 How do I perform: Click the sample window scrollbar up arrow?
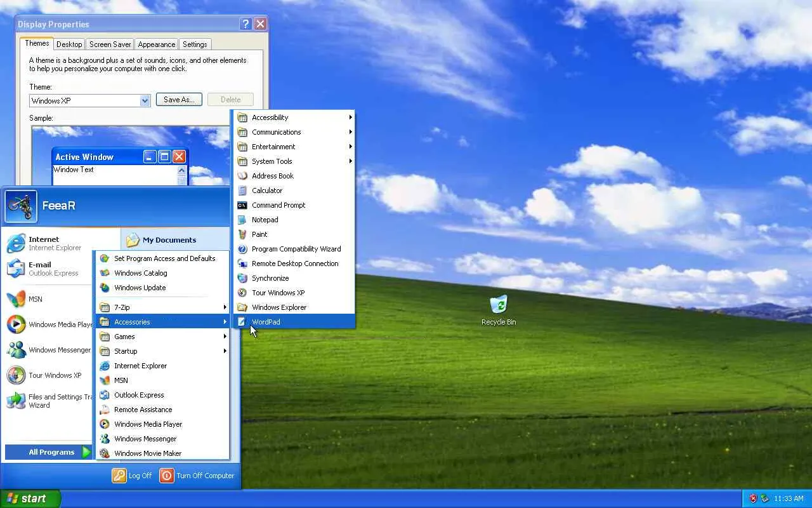tap(182, 170)
